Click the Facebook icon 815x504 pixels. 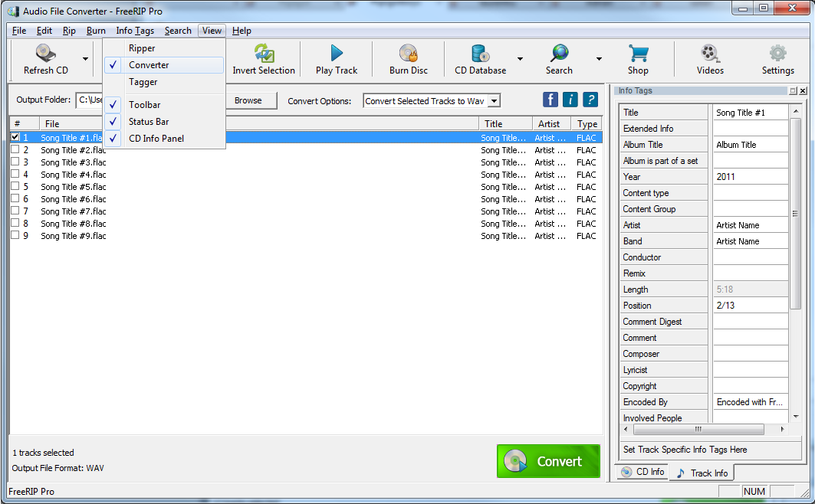[550, 99]
